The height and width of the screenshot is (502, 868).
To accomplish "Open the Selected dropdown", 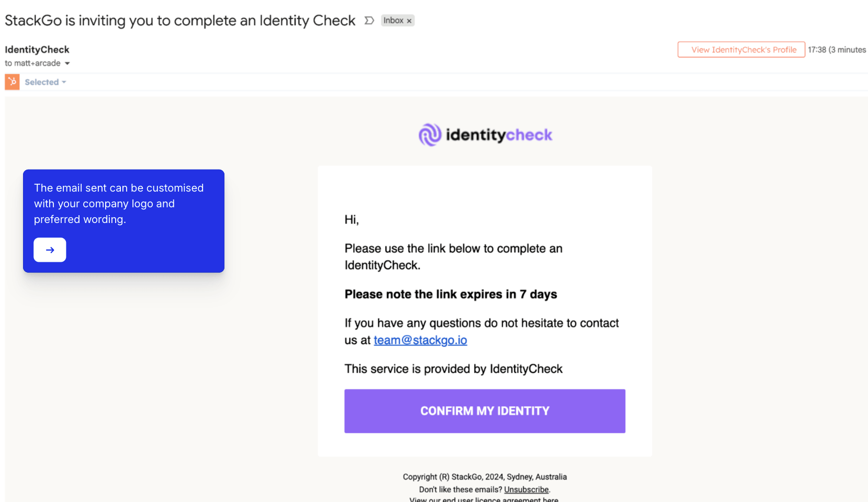I will 46,82.
